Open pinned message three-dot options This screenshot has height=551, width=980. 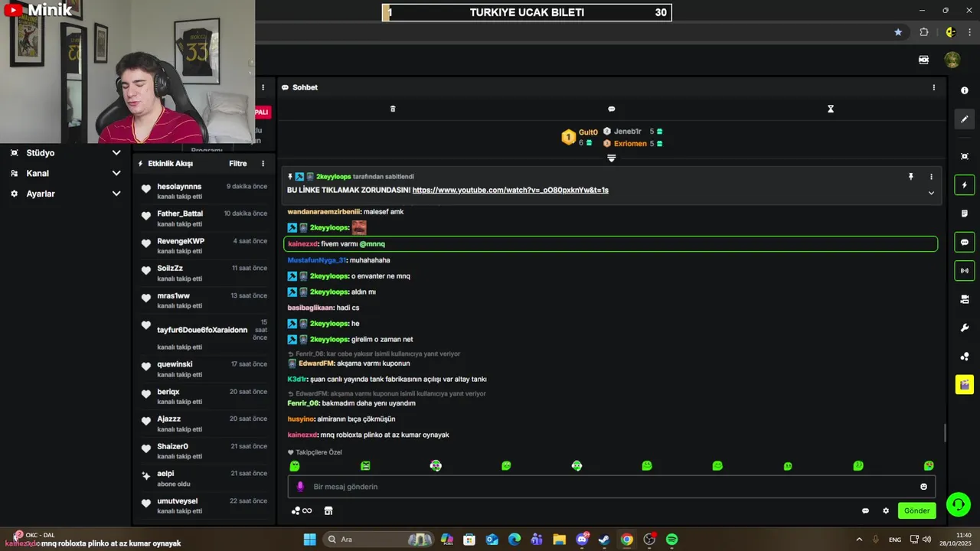tap(931, 177)
